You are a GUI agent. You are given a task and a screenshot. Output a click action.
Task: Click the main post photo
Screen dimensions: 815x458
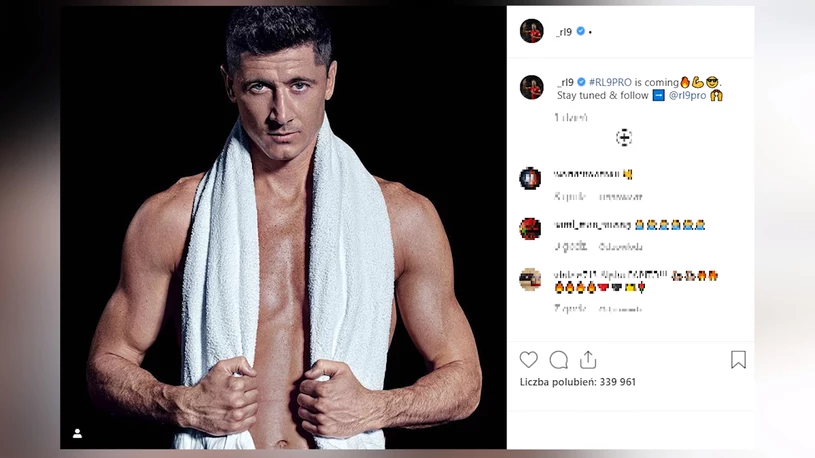(x=283, y=227)
